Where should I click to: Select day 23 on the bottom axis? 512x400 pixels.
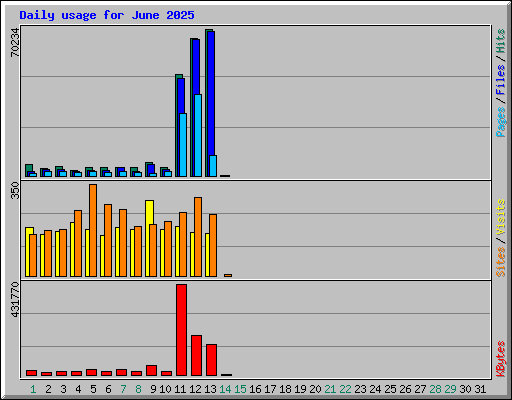(x=360, y=389)
